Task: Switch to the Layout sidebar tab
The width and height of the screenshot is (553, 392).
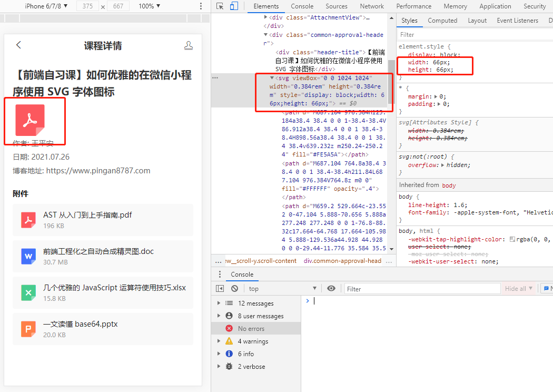Action: (477, 21)
